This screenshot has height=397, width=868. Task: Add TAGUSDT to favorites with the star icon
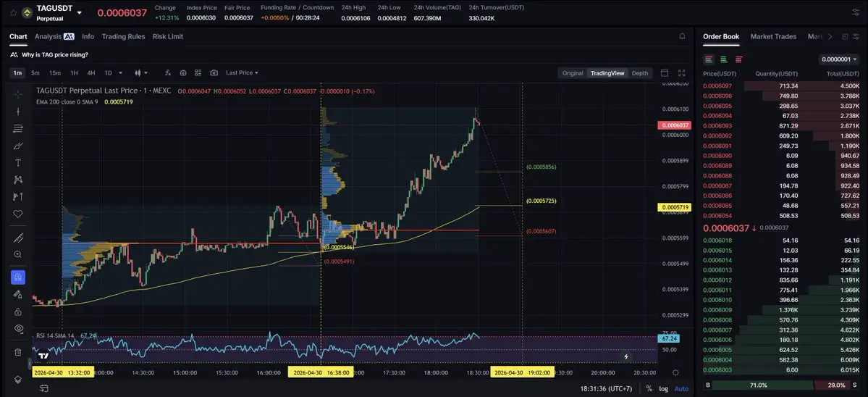(x=14, y=12)
